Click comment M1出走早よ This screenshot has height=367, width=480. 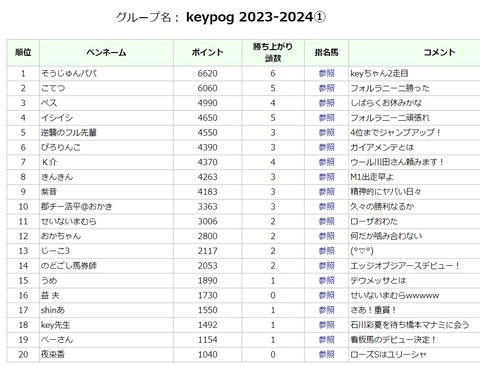click(372, 177)
